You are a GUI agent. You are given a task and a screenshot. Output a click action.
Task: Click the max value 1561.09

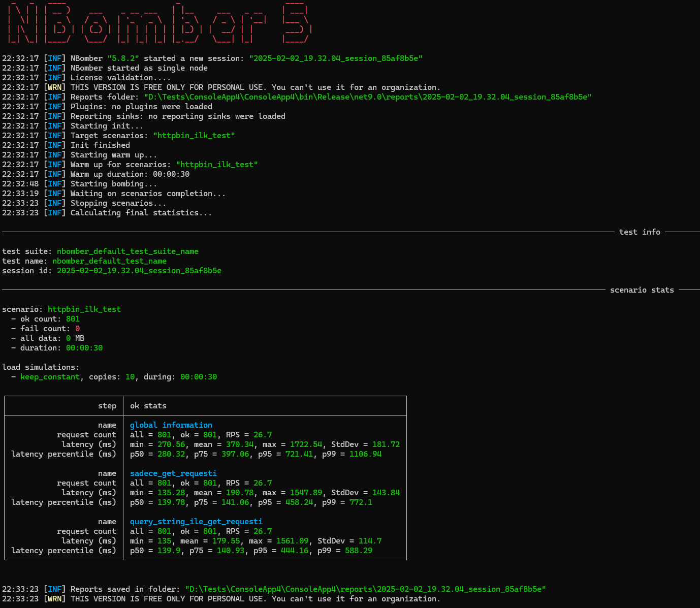click(x=293, y=541)
